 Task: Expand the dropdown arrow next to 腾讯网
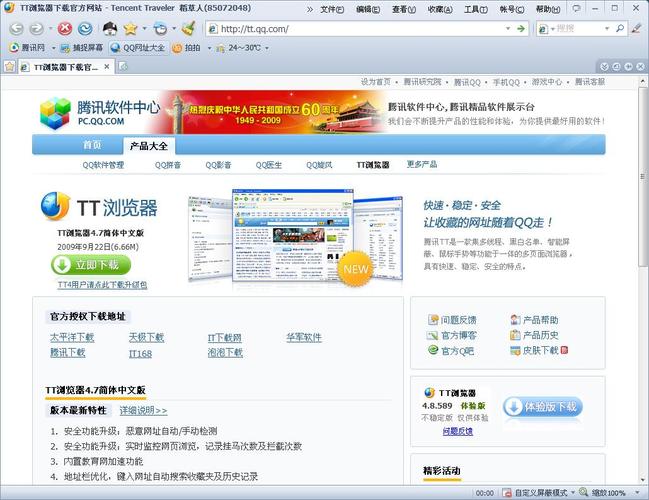(x=53, y=48)
